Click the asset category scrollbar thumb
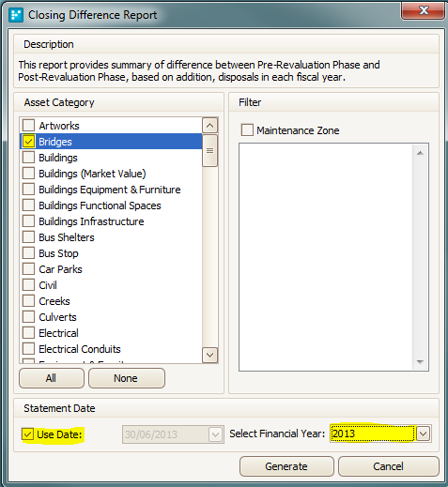Screen dimensions: 448x487 (x=209, y=150)
